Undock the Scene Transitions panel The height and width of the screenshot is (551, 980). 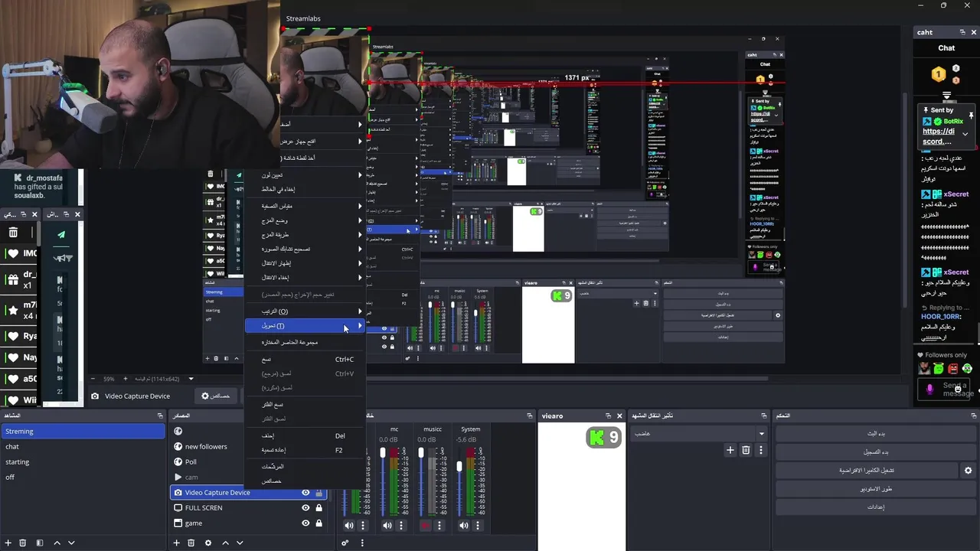coord(763,416)
